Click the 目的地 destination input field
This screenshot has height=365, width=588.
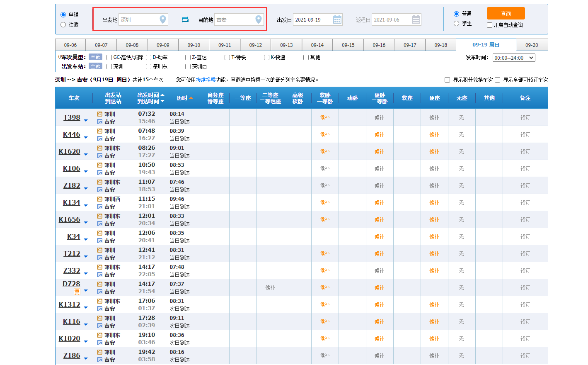click(x=239, y=19)
